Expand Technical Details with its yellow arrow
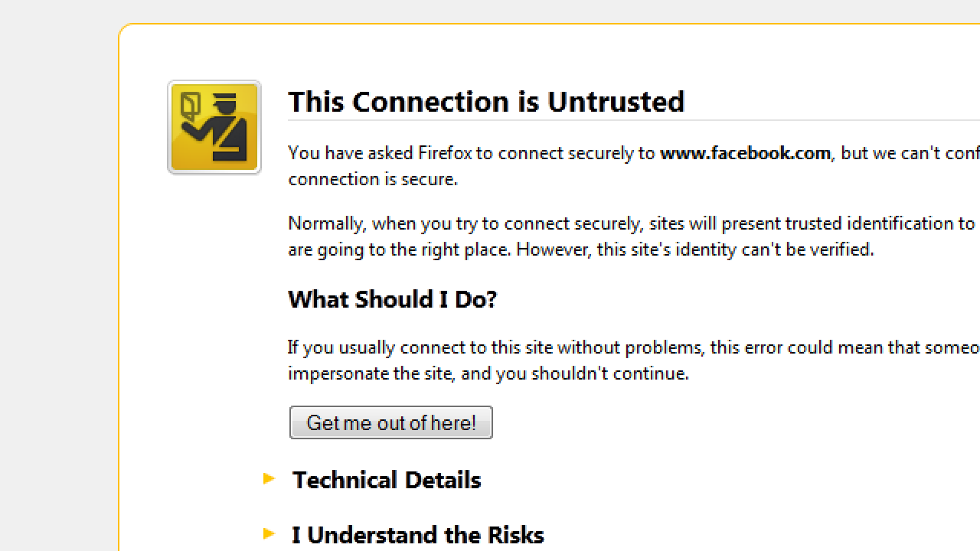Screen dimensions: 980x551 point(269,479)
